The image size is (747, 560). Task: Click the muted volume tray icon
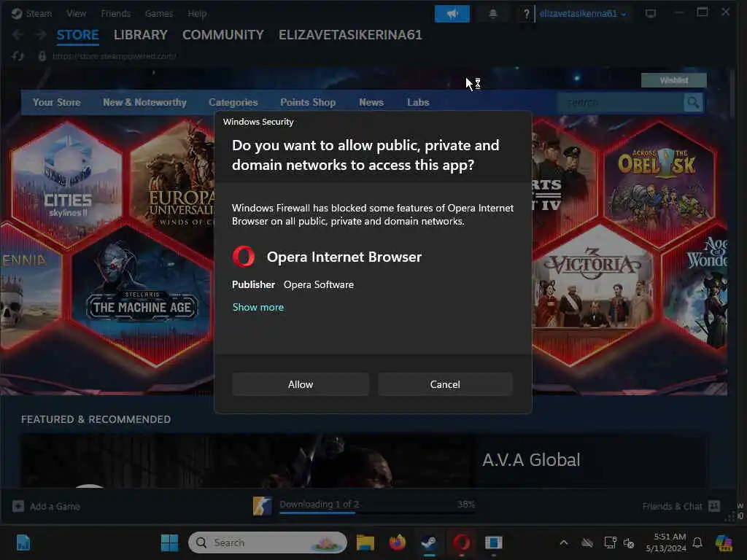point(629,542)
